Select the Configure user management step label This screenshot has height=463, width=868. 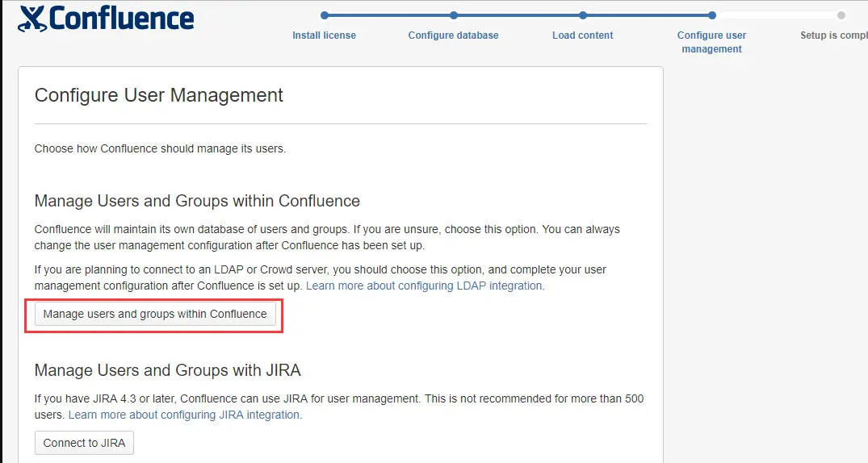coord(711,42)
